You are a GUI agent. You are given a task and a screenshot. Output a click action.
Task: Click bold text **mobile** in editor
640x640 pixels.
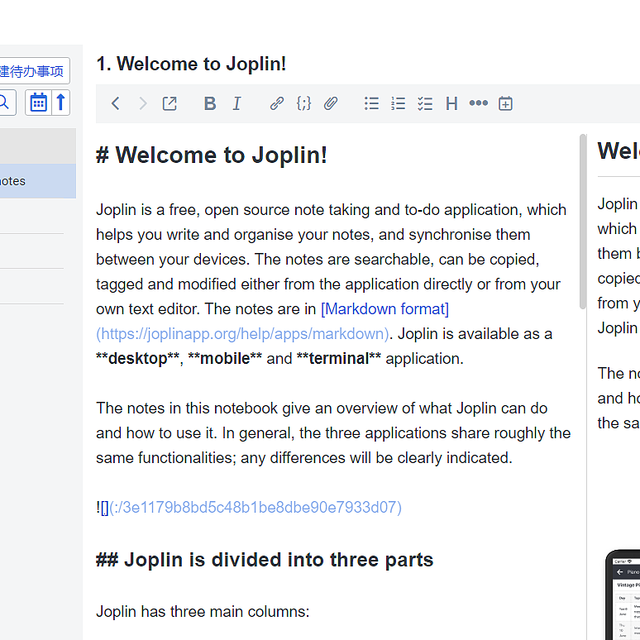[x=225, y=359]
